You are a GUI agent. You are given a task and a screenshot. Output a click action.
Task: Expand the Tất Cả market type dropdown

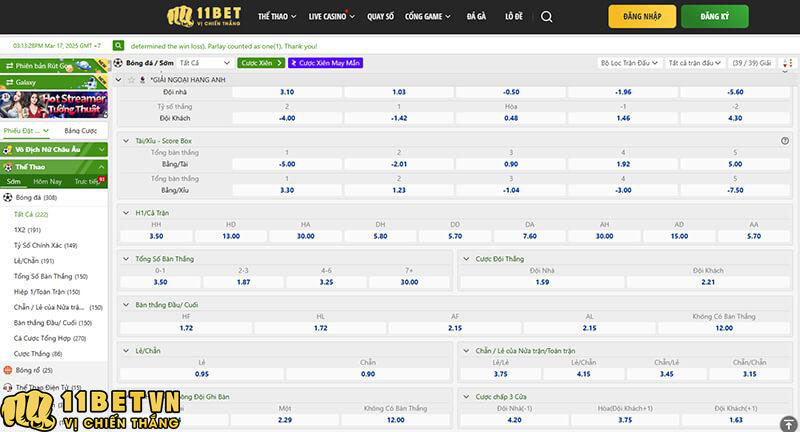click(206, 62)
